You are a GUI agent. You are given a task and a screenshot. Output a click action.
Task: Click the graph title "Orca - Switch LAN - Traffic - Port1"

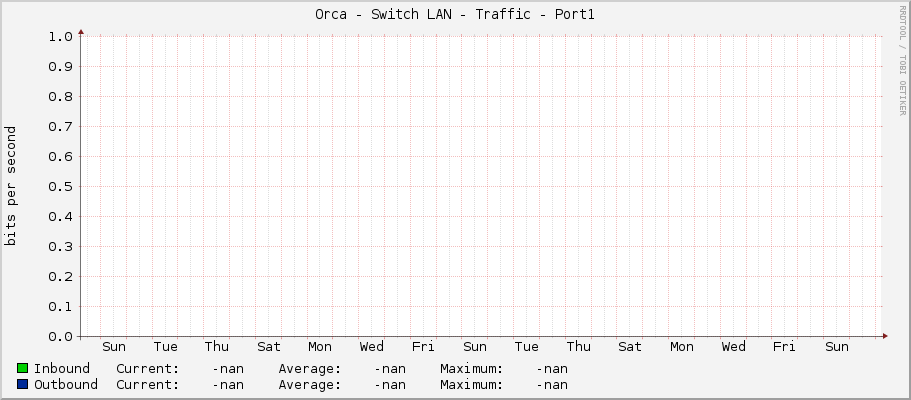[x=455, y=15]
